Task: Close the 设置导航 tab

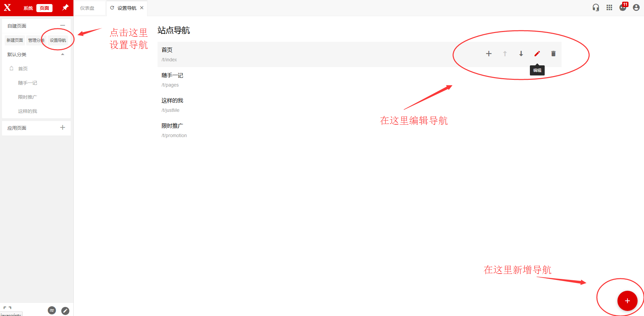Action: pos(142,8)
